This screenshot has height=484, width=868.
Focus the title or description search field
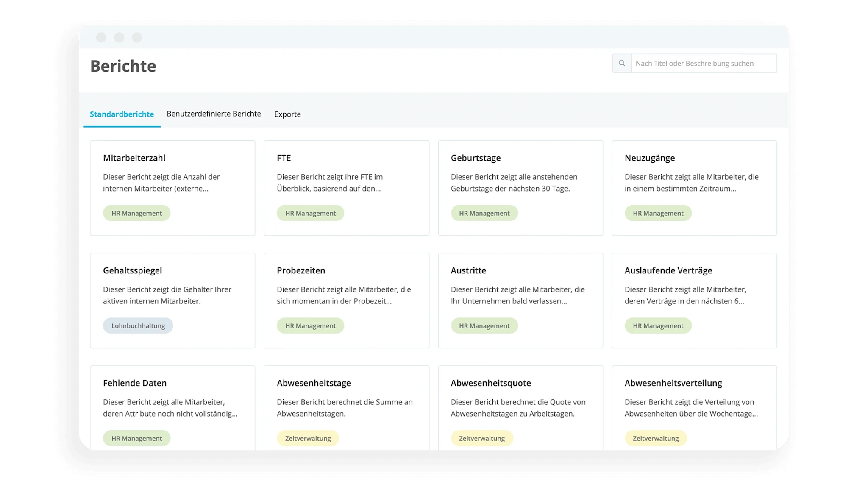(x=703, y=63)
